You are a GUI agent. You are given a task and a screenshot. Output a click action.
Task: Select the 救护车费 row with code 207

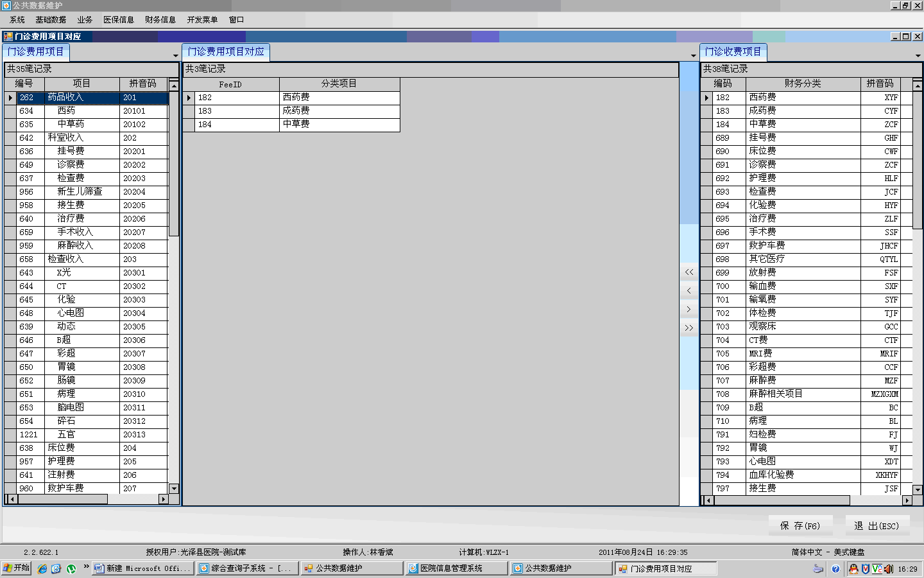[x=87, y=488]
